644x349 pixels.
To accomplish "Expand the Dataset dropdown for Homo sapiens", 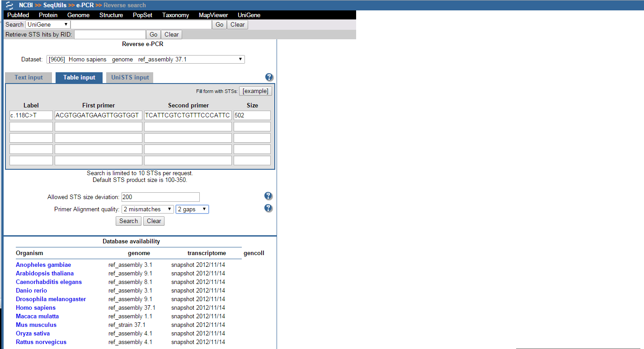I will click(146, 59).
